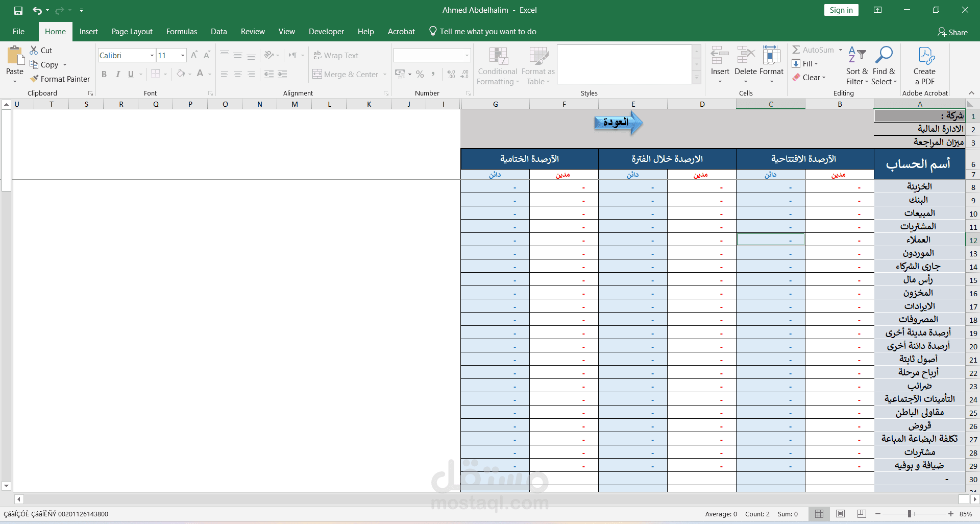Image resolution: width=980 pixels, height=524 pixels.
Task: Switch to the Page Layout tab
Action: (132, 32)
